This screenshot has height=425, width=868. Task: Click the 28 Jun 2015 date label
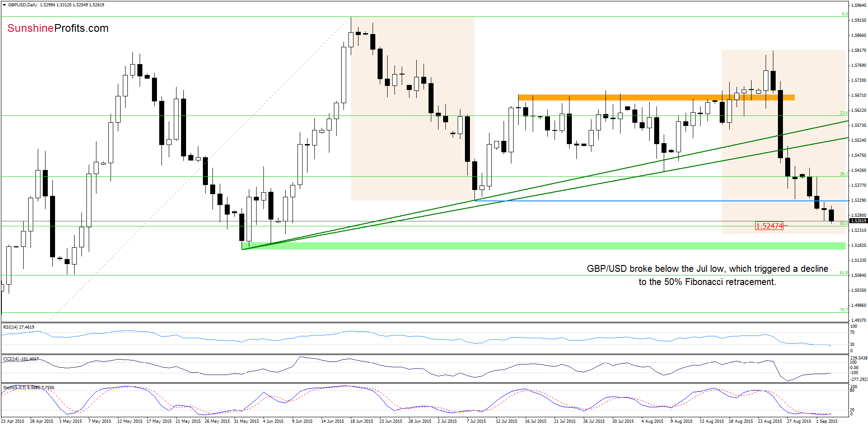(420, 421)
